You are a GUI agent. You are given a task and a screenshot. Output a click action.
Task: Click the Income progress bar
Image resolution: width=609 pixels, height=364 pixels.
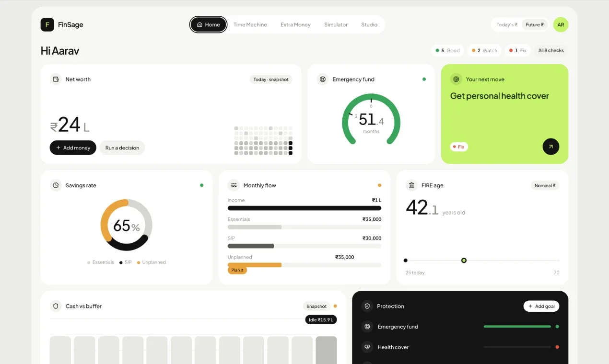point(304,208)
